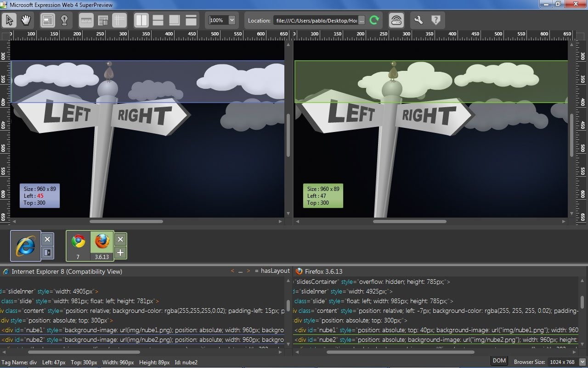Click the Tag Name: div status entry
The image size is (588, 368).
20,362
